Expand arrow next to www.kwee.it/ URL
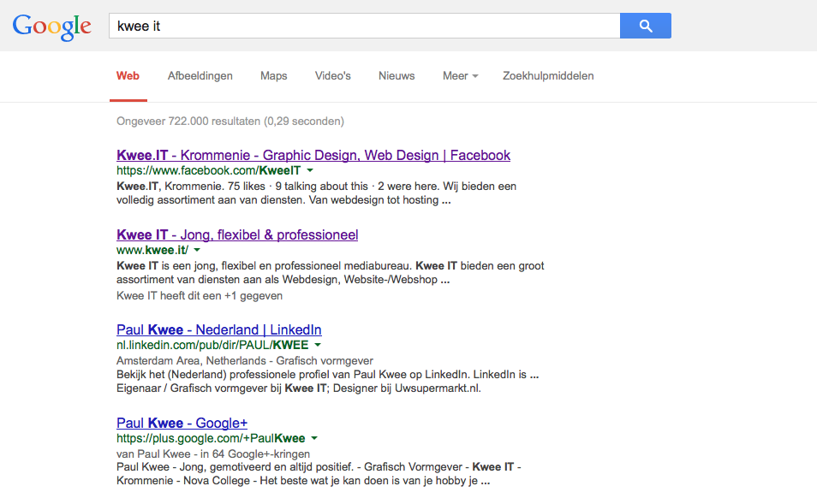Screen dimensions: 817x504 (x=197, y=250)
